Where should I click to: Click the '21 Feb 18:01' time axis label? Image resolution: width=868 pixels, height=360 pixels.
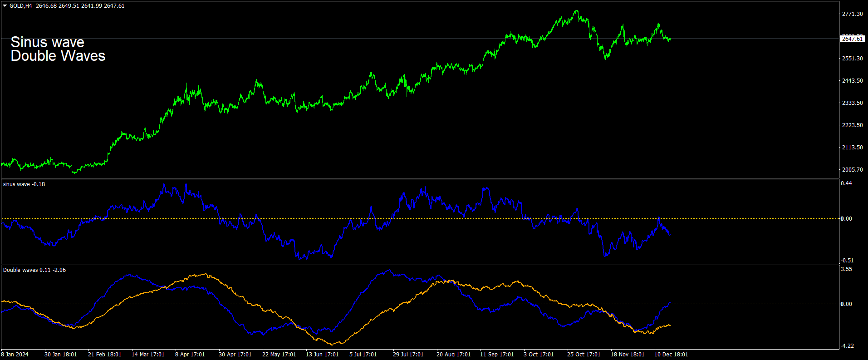coord(105,355)
